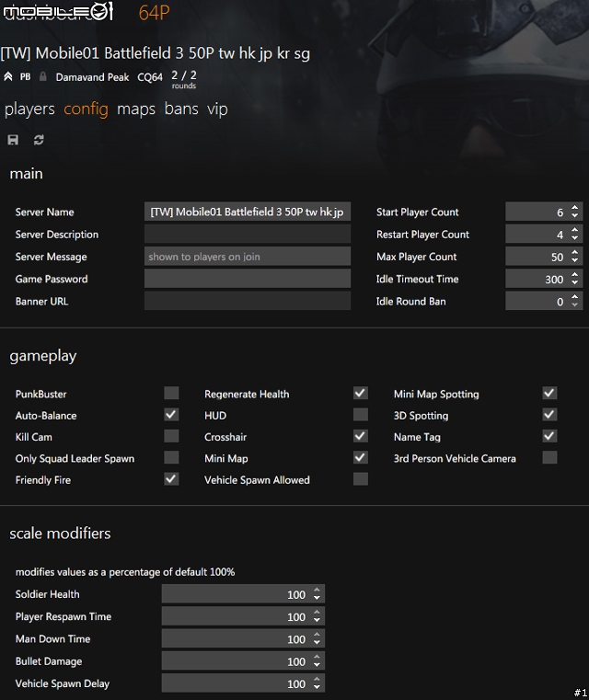This screenshot has height=700, width=589.
Task: Increase Idle Round Ban up arrow
Action: (574, 297)
